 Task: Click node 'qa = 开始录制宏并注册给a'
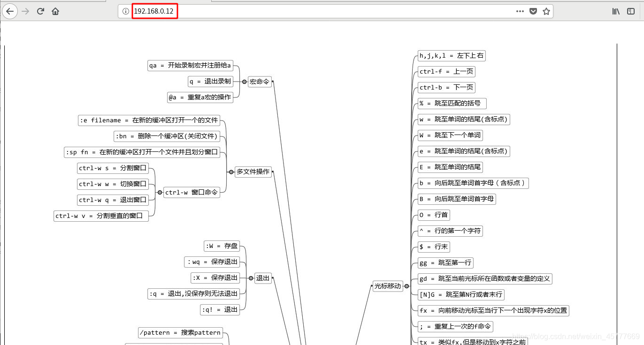point(190,66)
